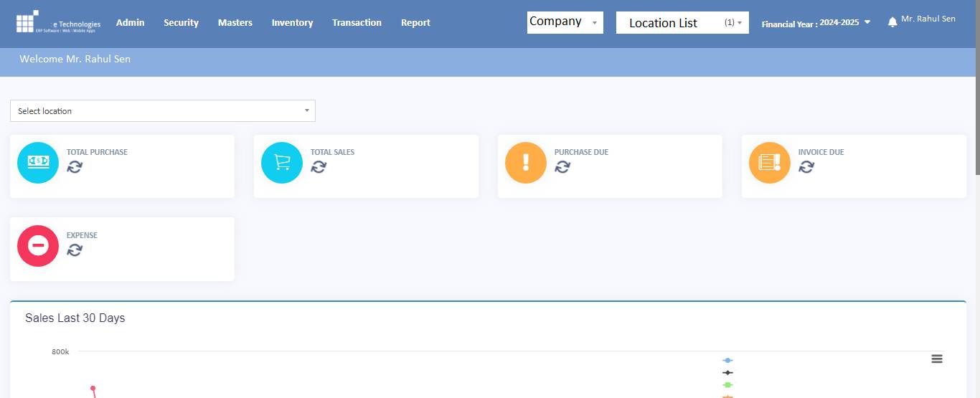The image size is (980, 398).
Task: Open the Report menu
Action: (x=415, y=23)
